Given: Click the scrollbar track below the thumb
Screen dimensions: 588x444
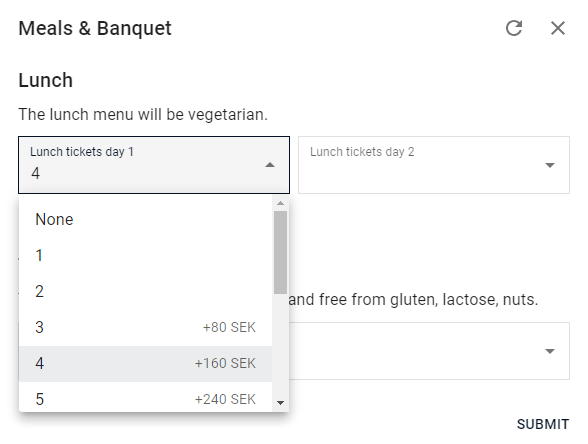Looking at the screenshot, I should (280, 345).
